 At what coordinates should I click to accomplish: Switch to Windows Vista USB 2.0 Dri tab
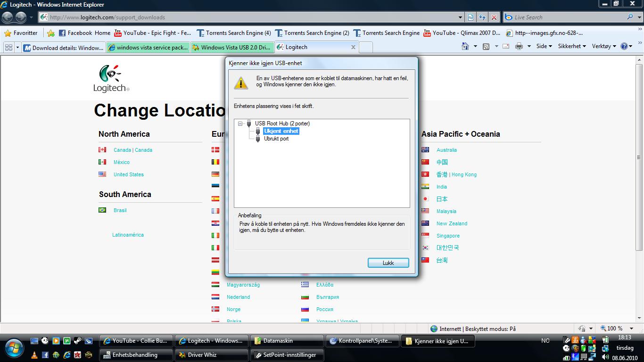coord(232,48)
